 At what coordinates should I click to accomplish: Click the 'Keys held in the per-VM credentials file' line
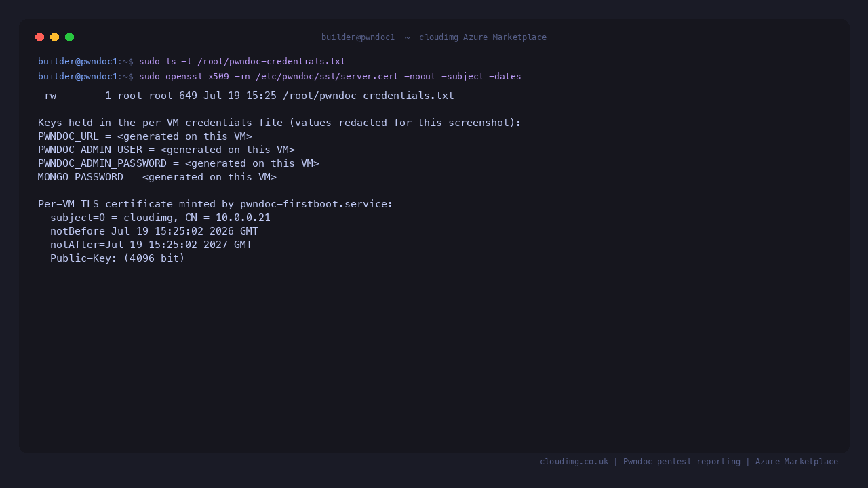tap(279, 123)
